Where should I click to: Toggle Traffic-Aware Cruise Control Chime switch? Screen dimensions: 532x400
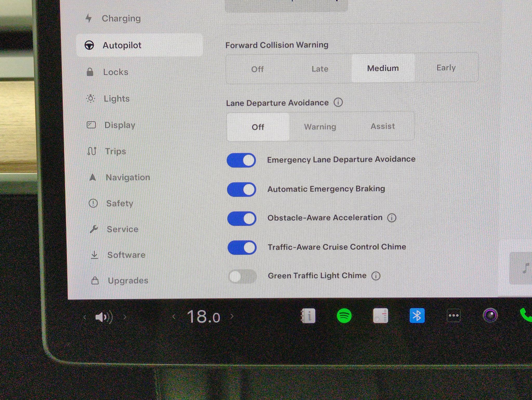pyautogui.click(x=242, y=247)
